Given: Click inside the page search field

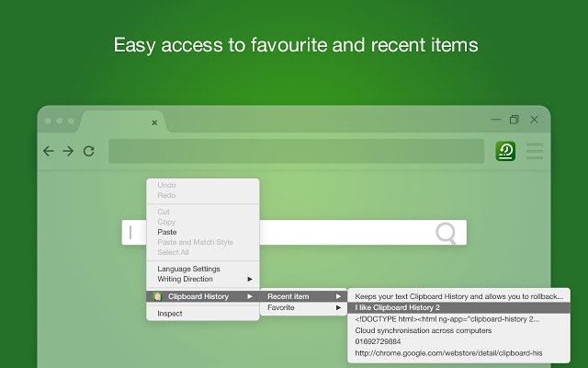Looking at the screenshot, I should pyautogui.click(x=294, y=233).
